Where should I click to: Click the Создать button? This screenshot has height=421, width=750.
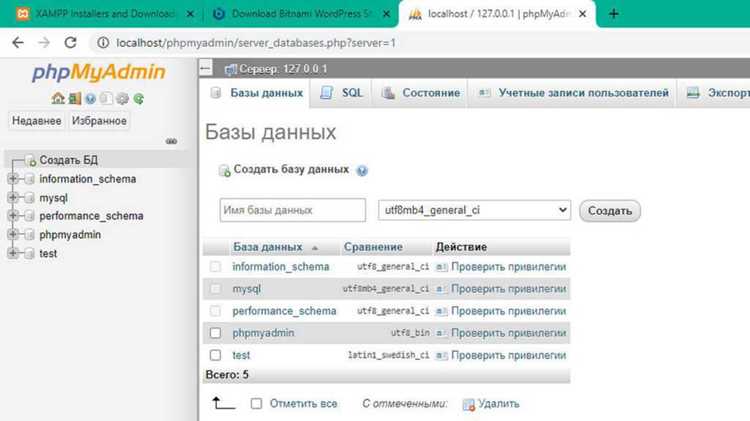(610, 211)
